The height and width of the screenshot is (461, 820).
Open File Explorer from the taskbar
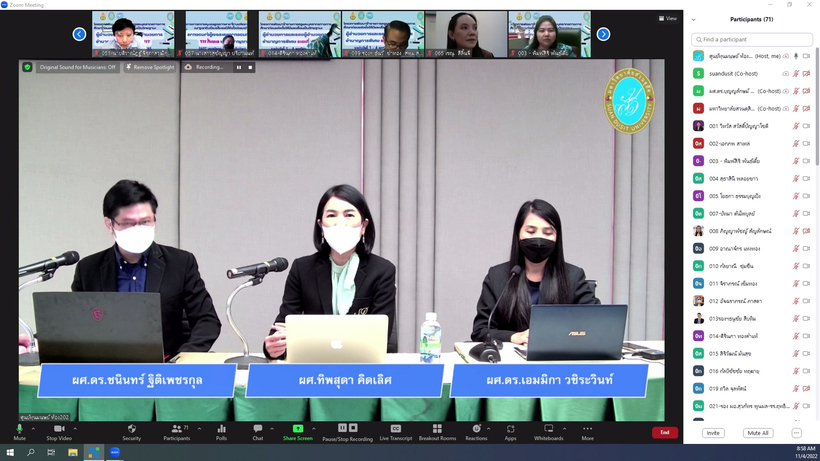coord(73,452)
